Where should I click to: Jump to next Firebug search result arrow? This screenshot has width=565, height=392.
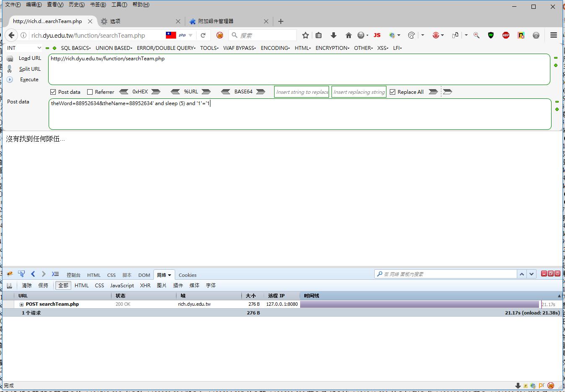531,274
